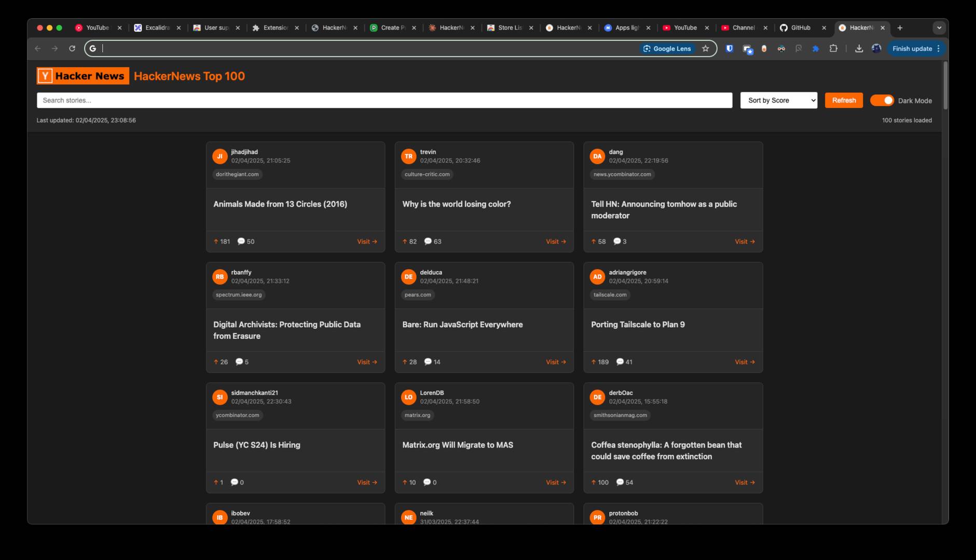Bookmark the page via the star icon

click(705, 48)
